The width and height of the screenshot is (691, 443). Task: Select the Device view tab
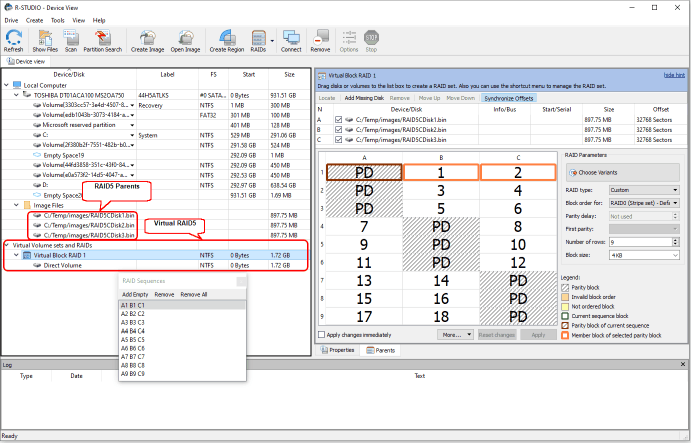(x=26, y=61)
